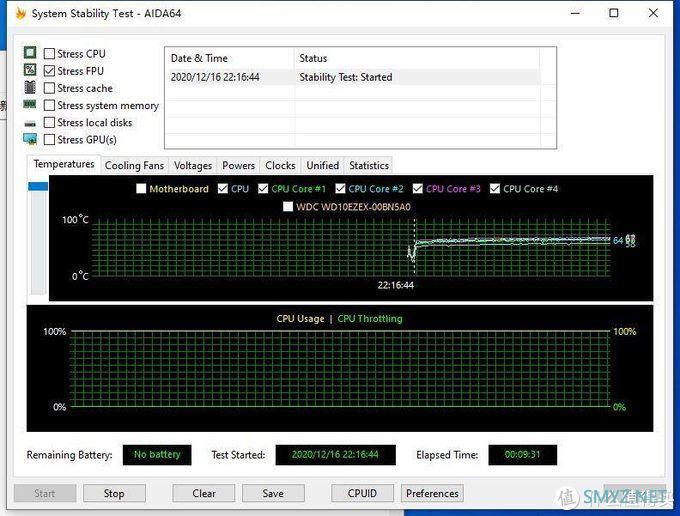
Task: Switch to the Cooling Fans tab
Action: (134, 166)
